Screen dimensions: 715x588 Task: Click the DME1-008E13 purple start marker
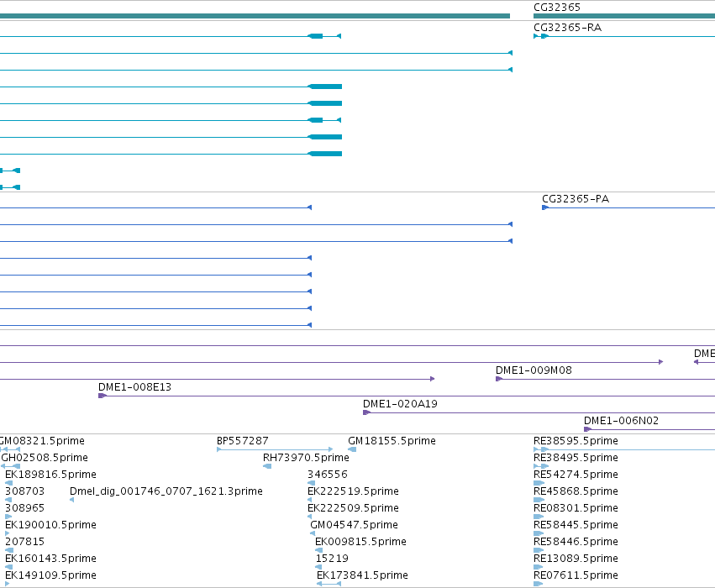[x=103, y=396]
